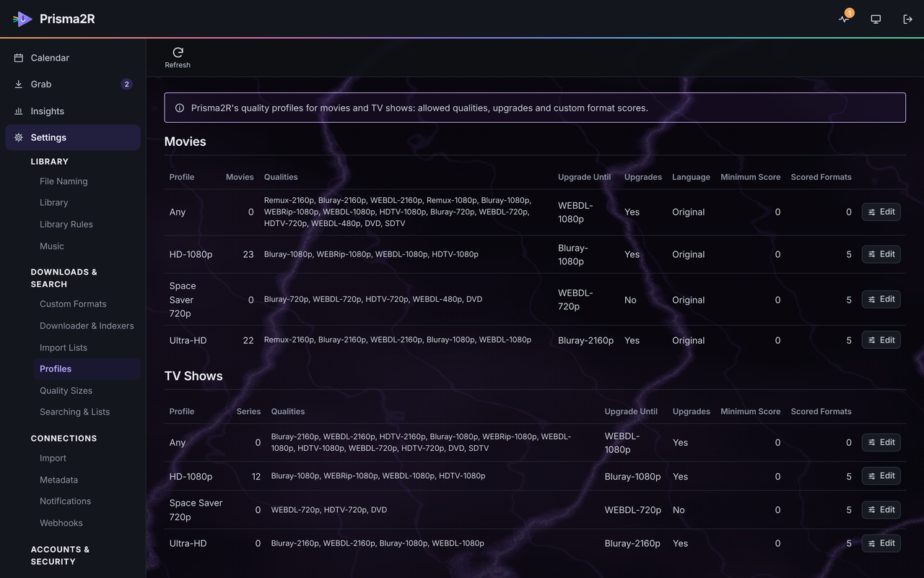Click Movies Ultra-HD count 22

[x=248, y=340]
